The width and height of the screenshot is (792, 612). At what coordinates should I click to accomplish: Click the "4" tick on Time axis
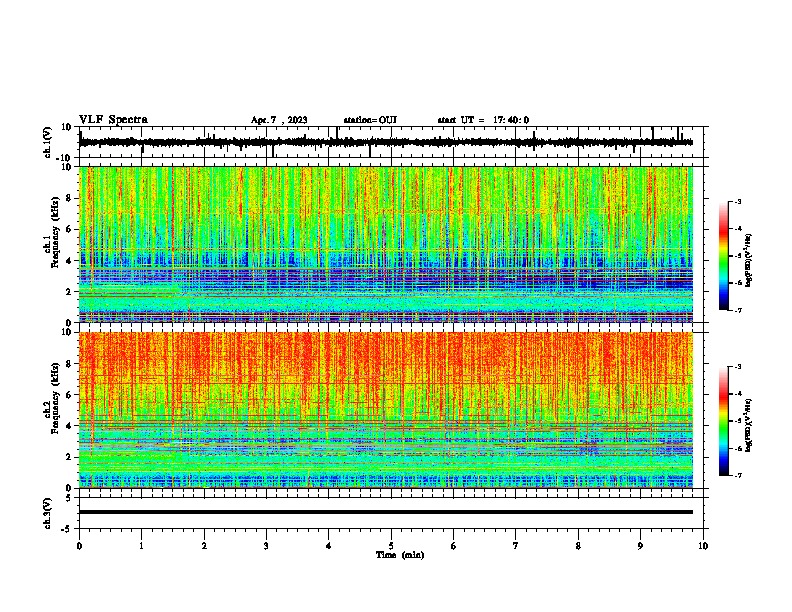click(329, 546)
